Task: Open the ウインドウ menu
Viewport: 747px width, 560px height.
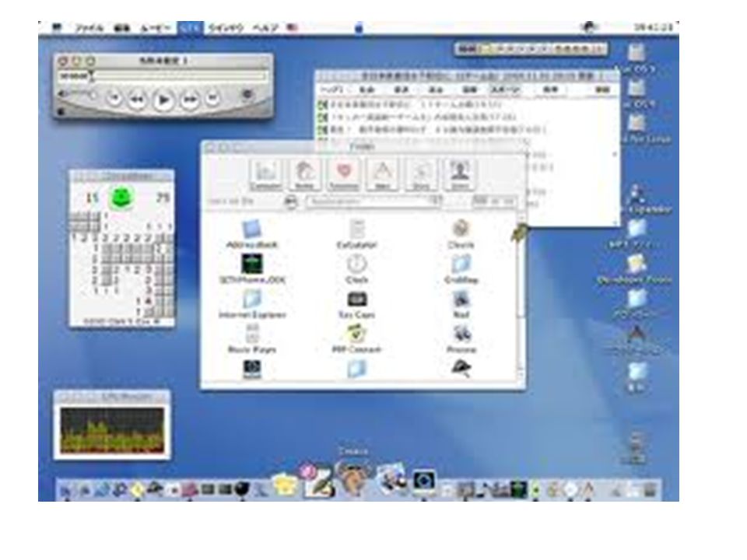Action: [x=226, y=28]
